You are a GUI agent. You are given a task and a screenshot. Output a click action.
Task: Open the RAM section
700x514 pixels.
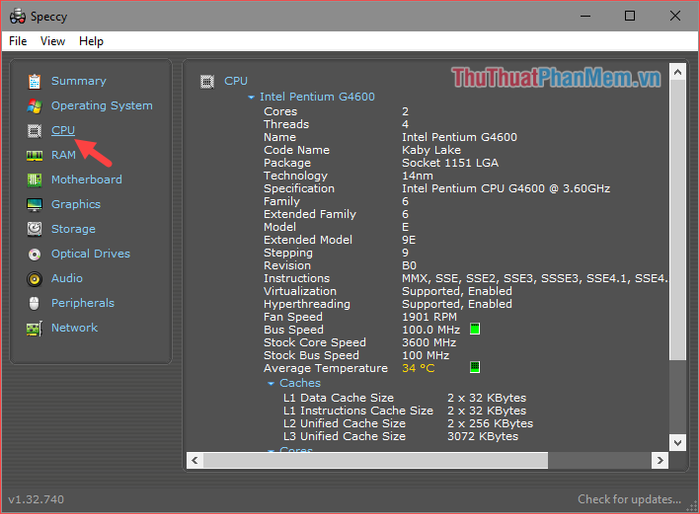(63, 155)
